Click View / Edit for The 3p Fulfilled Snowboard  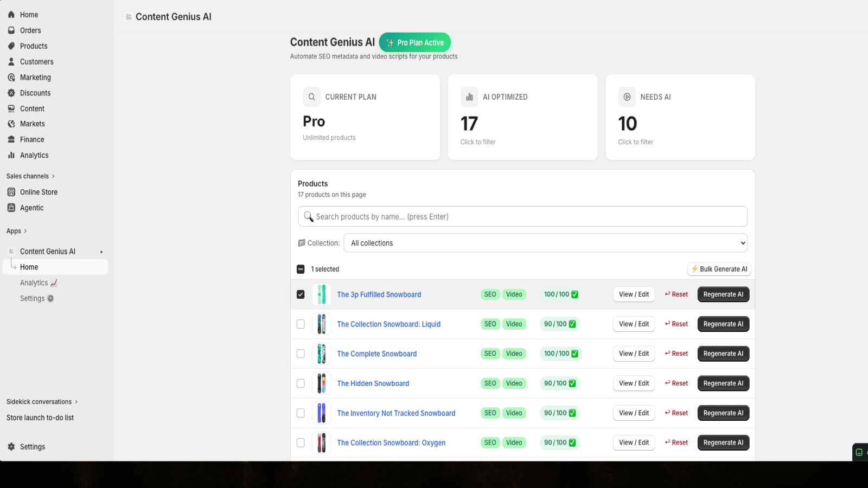(x=634, y=294)
